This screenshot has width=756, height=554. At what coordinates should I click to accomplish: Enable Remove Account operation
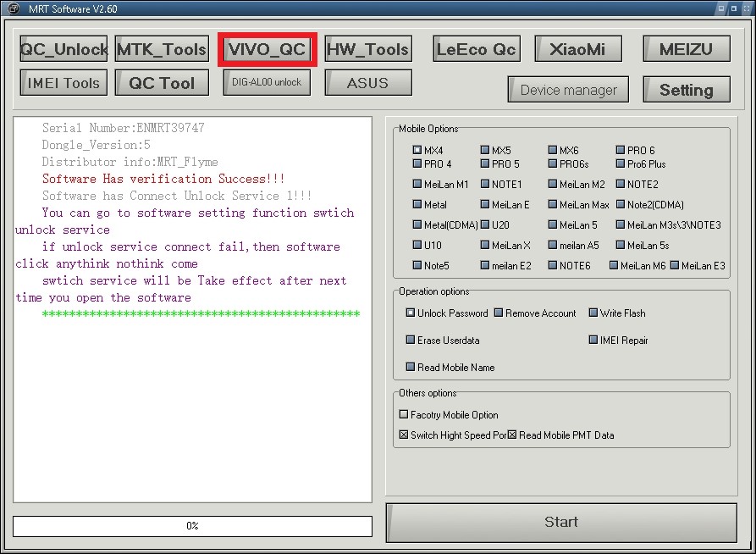(x=499, y=313)
